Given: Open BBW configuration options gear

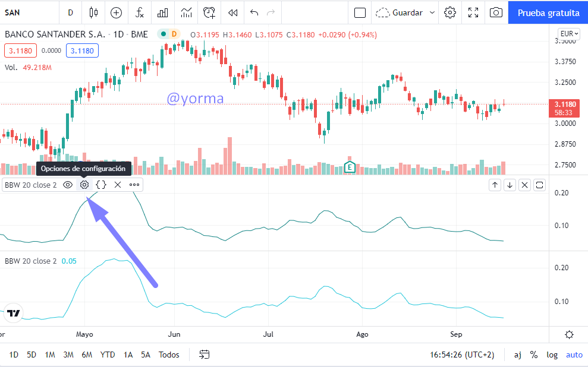Looking at the screenshot, I should coord(84,185).
